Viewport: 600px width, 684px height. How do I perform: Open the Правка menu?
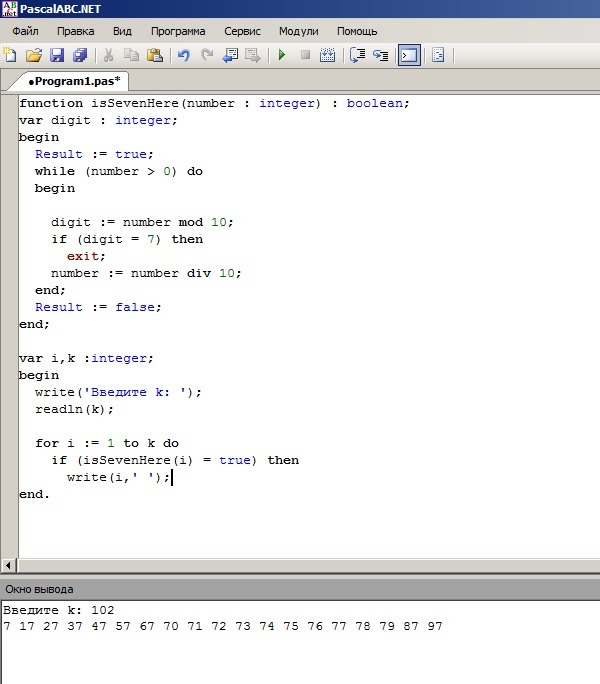(75, 31)
